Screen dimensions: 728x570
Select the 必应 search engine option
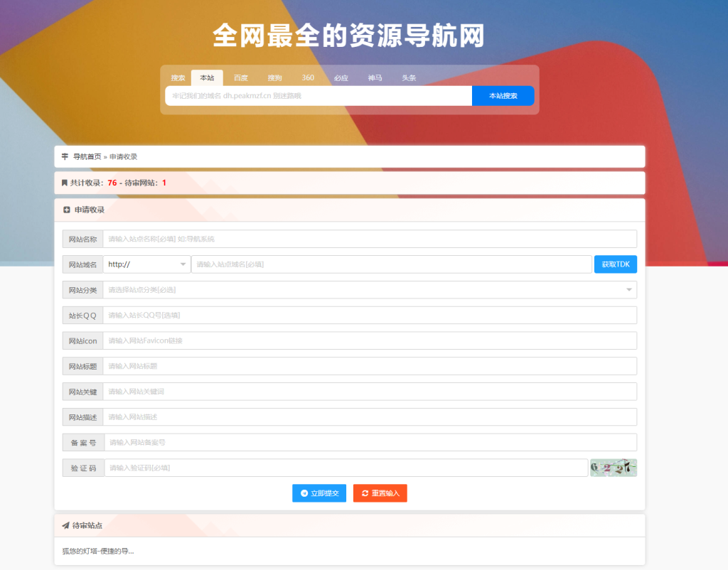coord(341,77)
